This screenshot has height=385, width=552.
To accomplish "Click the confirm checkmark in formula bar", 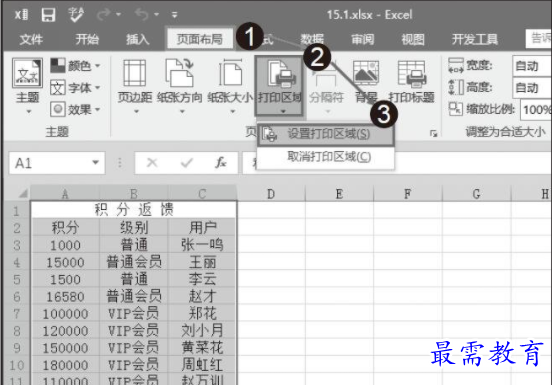I will (x=186, y=163).
